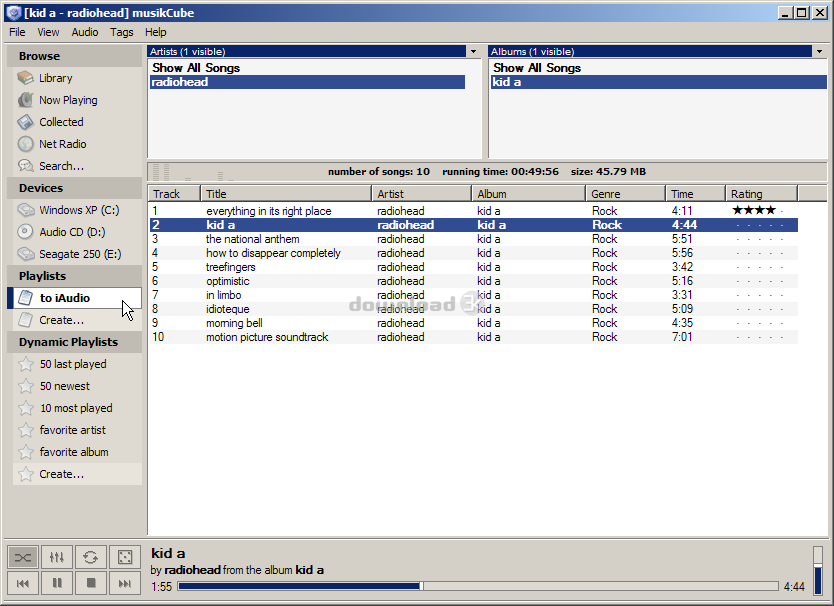Select the song the national anthem

[x=473, y=239]
